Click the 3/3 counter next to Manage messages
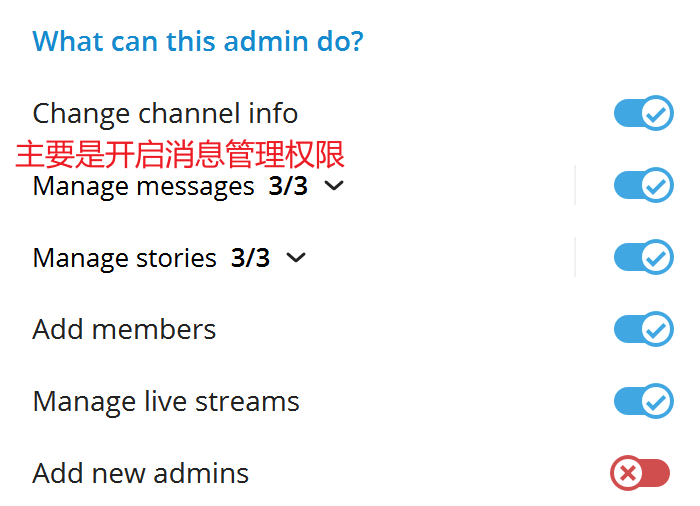 pos(288,186)
